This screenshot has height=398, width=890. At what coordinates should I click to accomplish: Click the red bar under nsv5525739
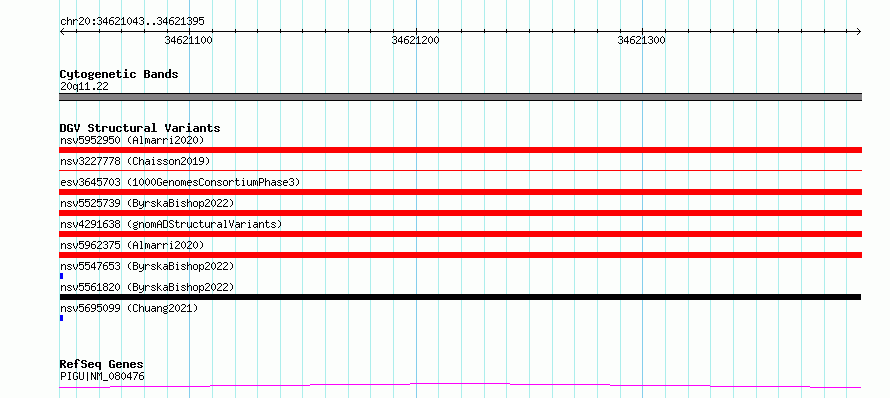[460, 213]
